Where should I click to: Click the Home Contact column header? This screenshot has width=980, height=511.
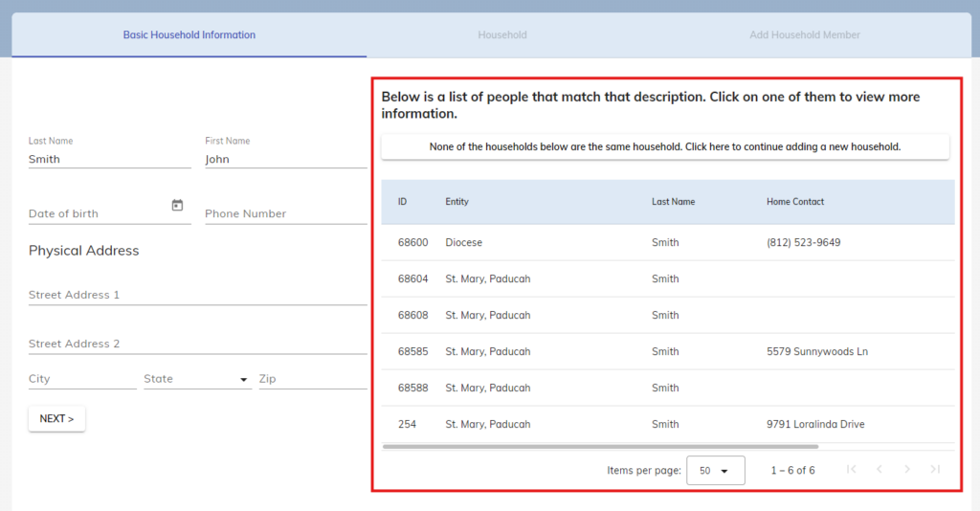[x=795, y=202]
